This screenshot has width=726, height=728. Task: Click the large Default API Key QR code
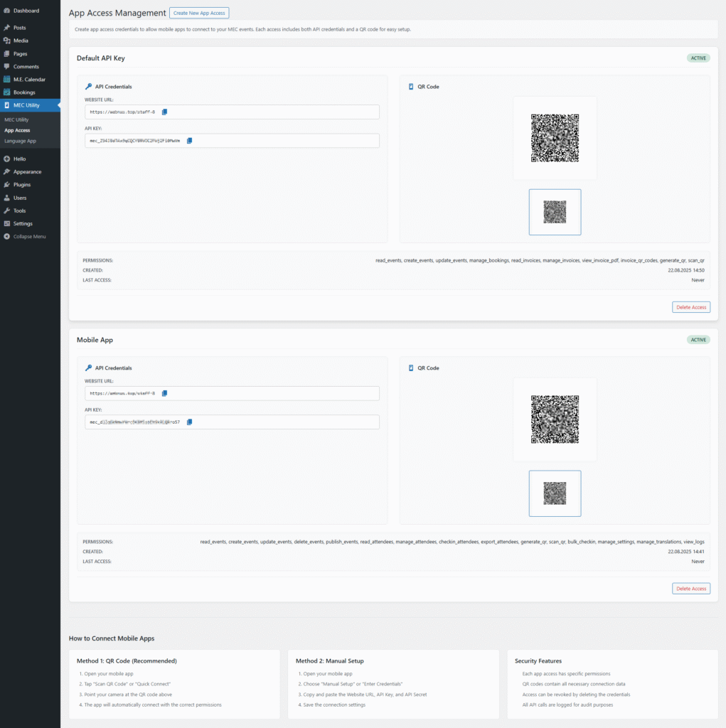(x=555, y=138)
